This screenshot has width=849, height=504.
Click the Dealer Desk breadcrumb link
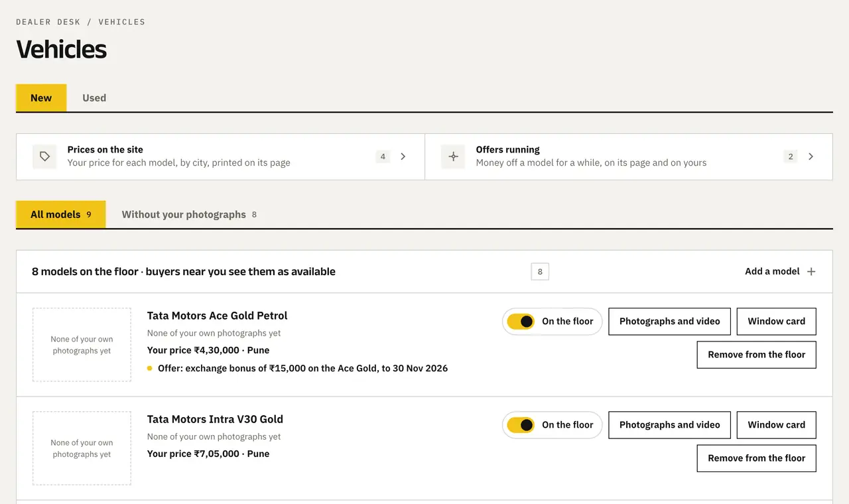click(48, 22)
